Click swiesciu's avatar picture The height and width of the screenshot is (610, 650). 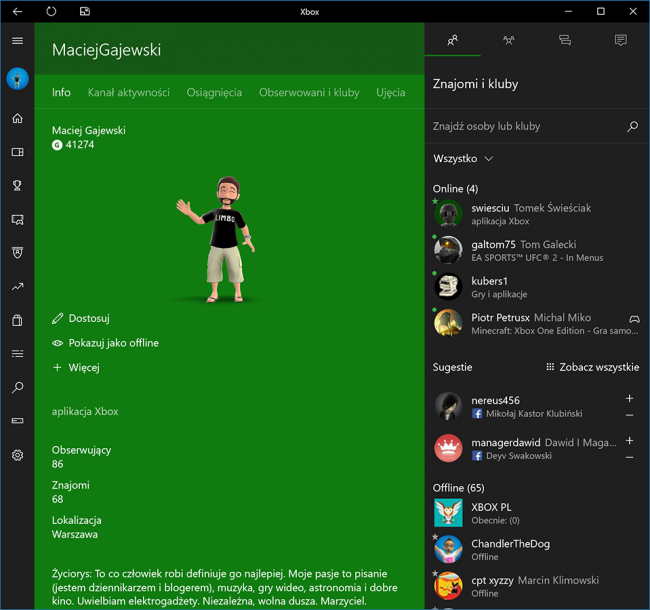(x=448, y=214)
